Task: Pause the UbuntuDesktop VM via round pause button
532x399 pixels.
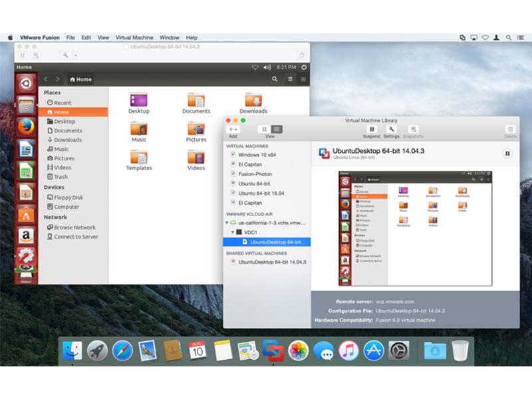Action: (x=507, y=154)
